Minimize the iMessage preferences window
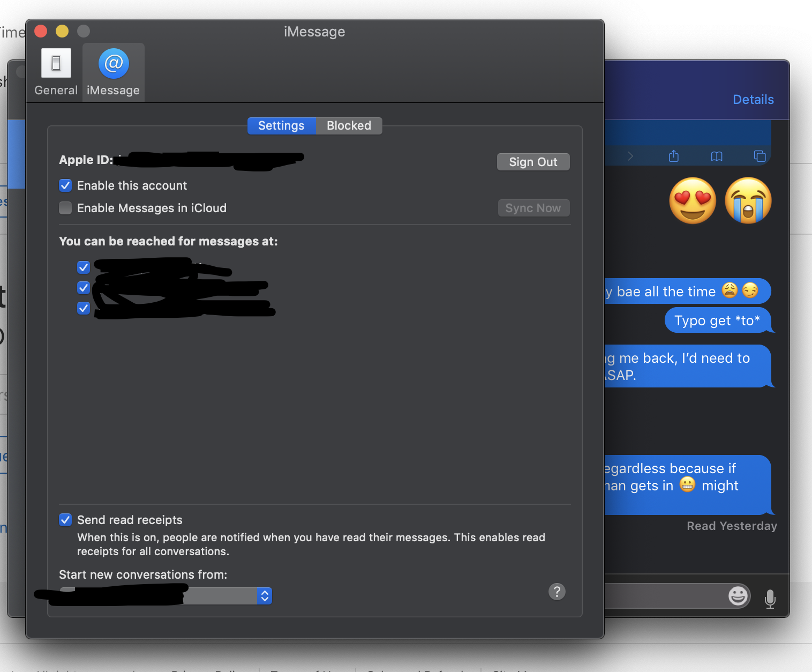This screenshot has width=812, height=672. coord(62,31)
